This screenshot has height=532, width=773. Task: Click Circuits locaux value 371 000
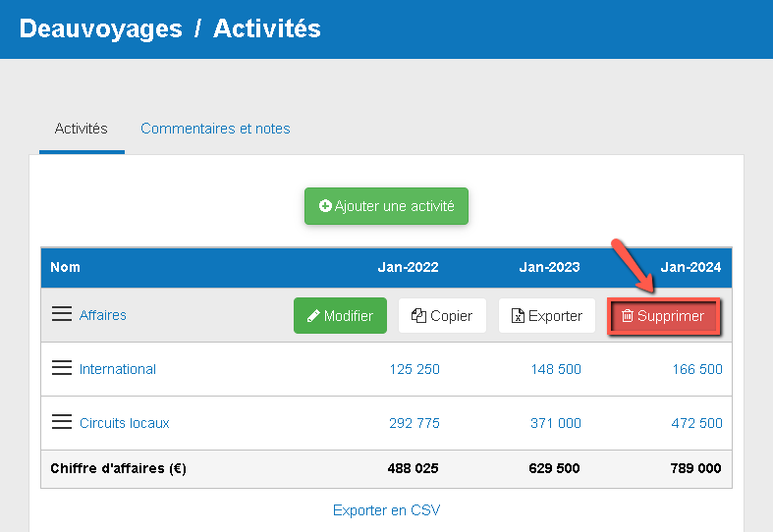[556, 423]
